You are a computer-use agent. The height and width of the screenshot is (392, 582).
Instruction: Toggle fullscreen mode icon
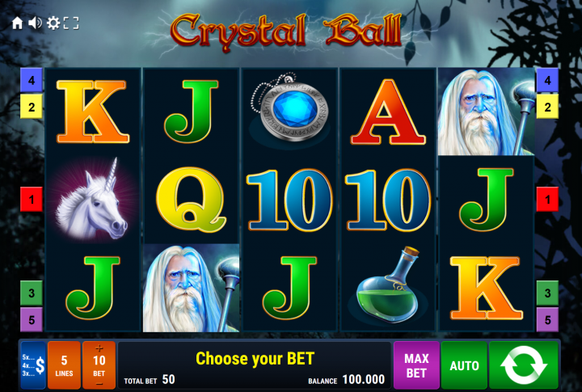click(x=71, y=23)
